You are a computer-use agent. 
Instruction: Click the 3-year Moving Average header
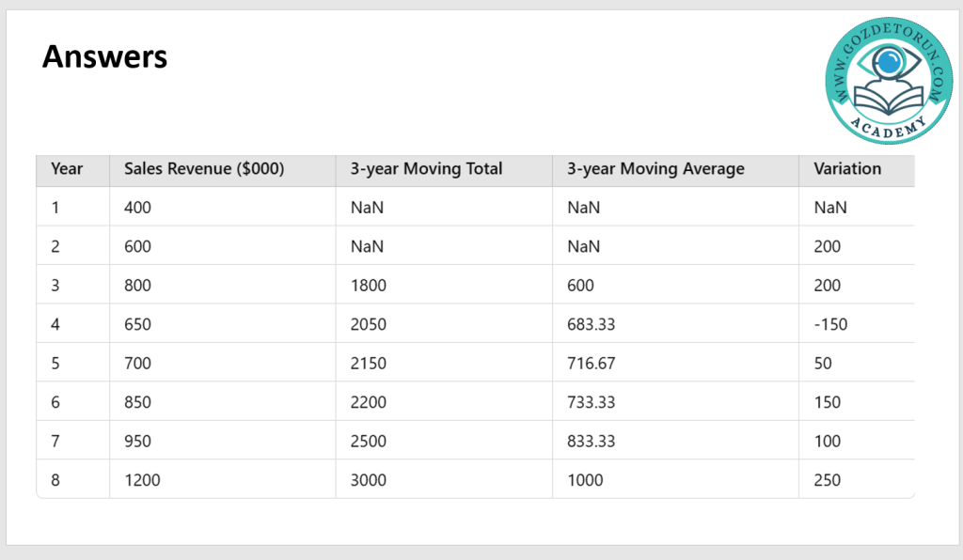655,169
